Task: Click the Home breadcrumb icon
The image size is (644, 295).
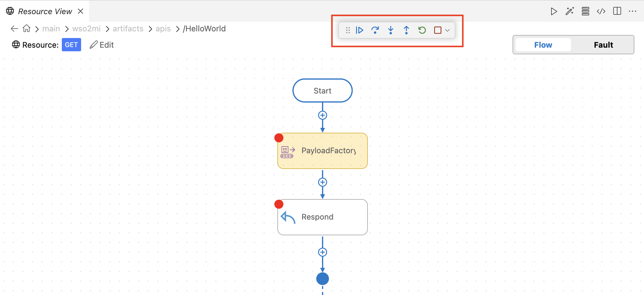Action: 27,28
